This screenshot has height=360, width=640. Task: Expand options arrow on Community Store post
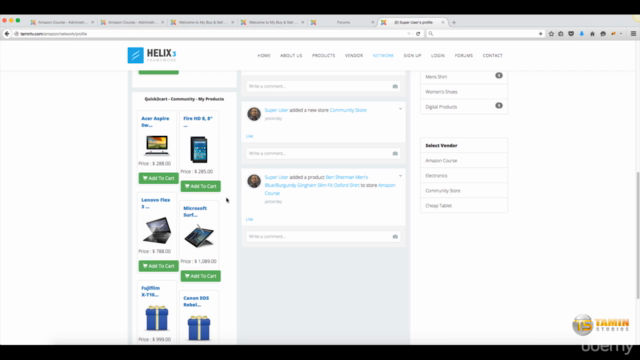[400, 109]
